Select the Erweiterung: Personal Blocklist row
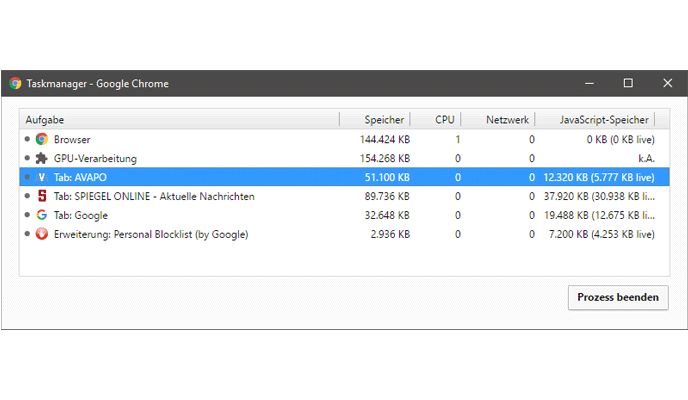The height and width of the screenshot is (400, 688). pos(200,234)
